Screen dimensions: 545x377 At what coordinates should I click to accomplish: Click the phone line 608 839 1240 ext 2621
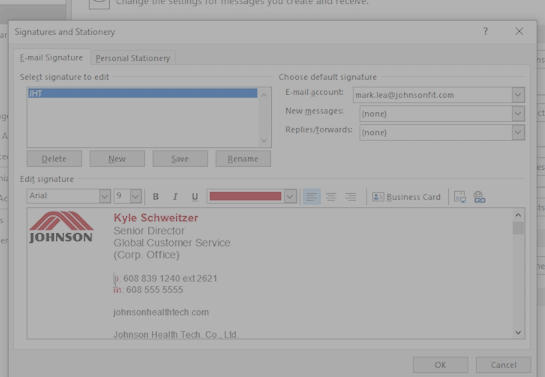165,278
